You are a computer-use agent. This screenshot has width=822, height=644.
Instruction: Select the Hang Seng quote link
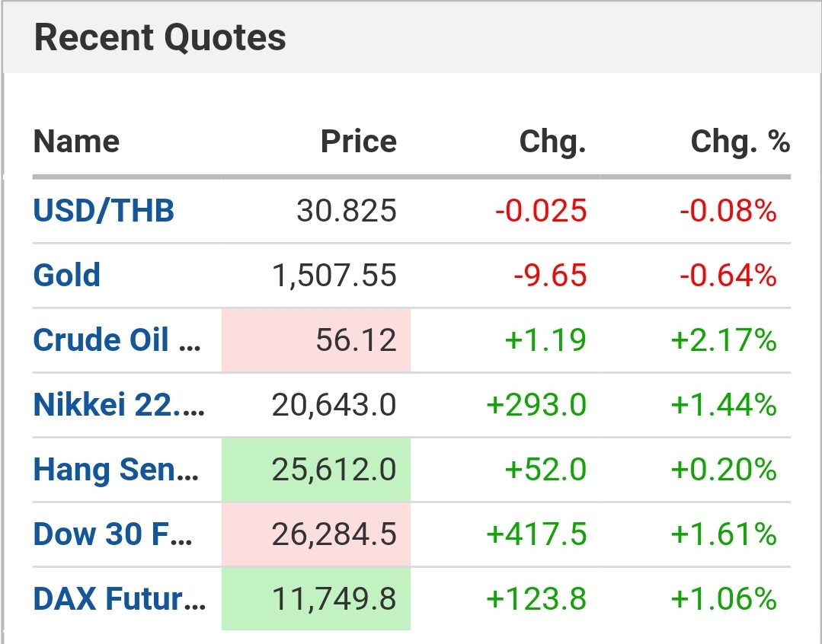(116, 469)
